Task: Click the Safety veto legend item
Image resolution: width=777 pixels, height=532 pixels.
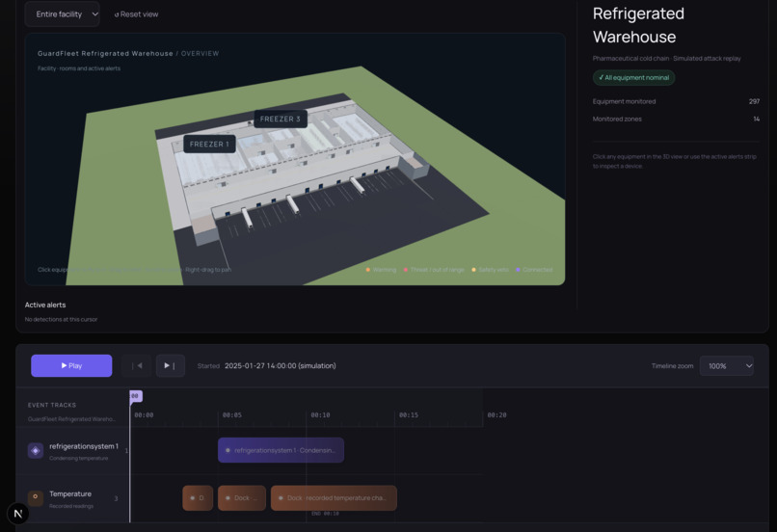Action: pos(490,270)
